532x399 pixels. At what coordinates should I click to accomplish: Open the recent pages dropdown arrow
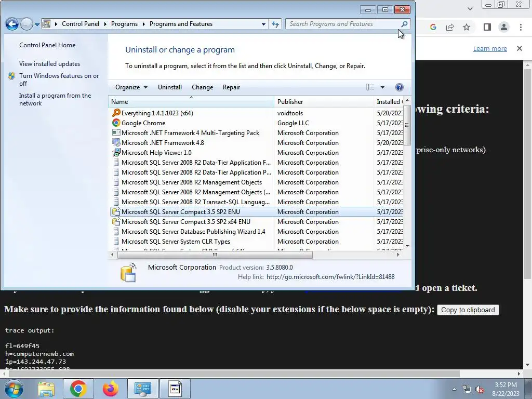pos(37,24)
